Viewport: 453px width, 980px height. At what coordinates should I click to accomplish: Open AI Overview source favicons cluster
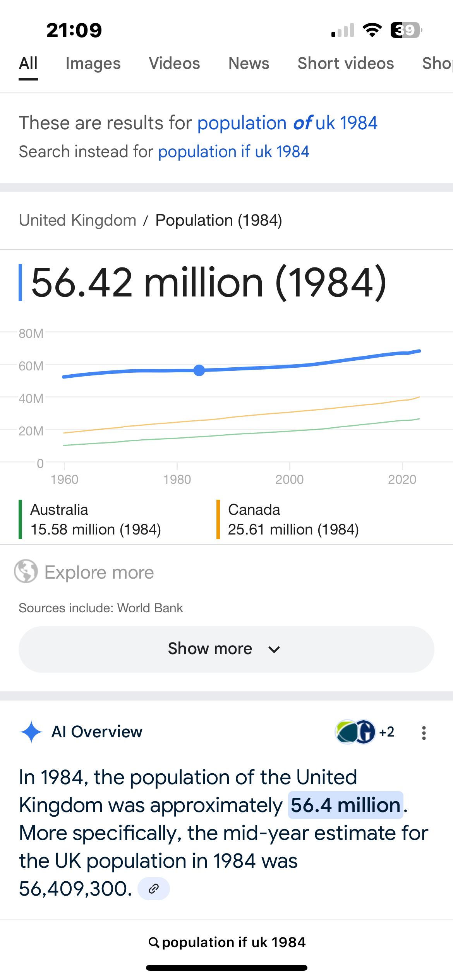click(364, 732)
